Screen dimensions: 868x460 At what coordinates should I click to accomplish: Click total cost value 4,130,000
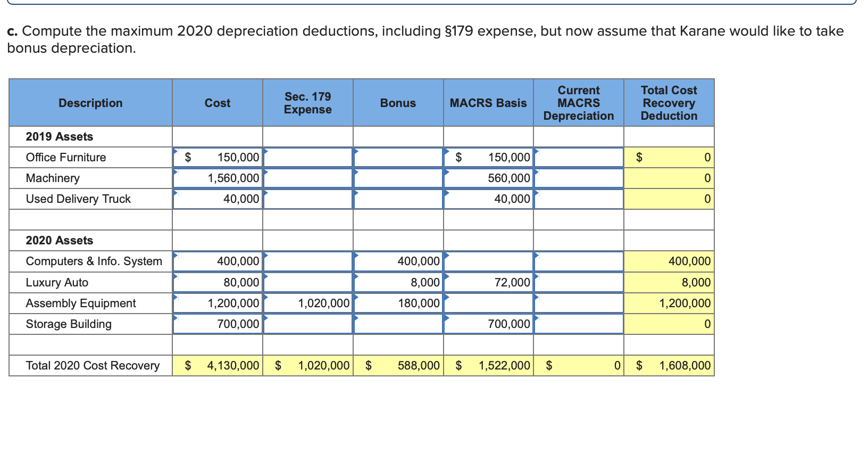[x=218, y=365]
